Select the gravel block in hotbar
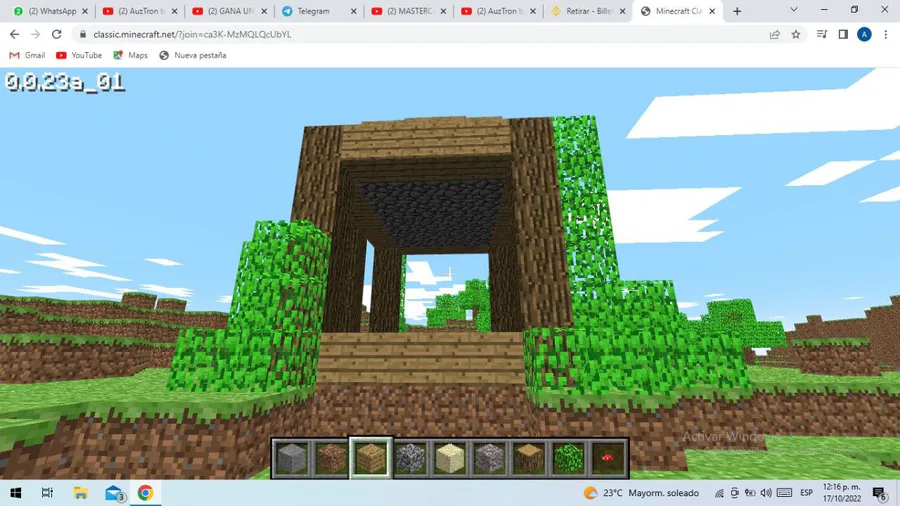This screenshot has height=506, width=900. click(x=490, y=458)
